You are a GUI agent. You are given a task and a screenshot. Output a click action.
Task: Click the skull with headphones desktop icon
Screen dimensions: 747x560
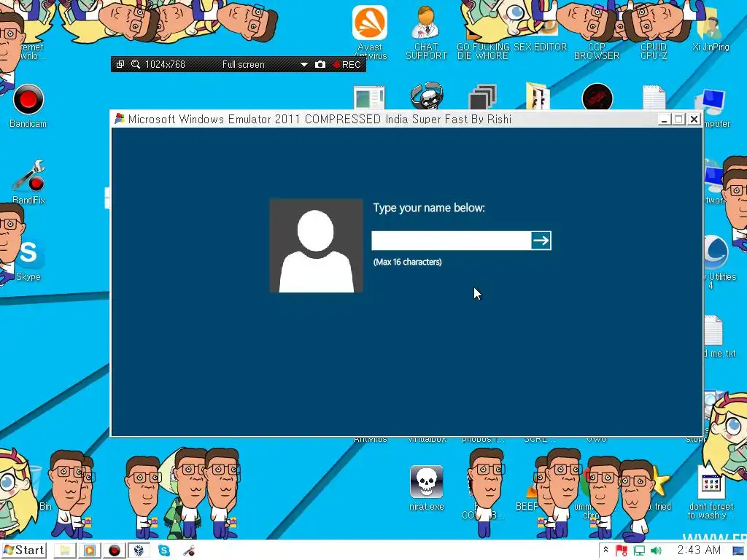[x=427, y=96]
